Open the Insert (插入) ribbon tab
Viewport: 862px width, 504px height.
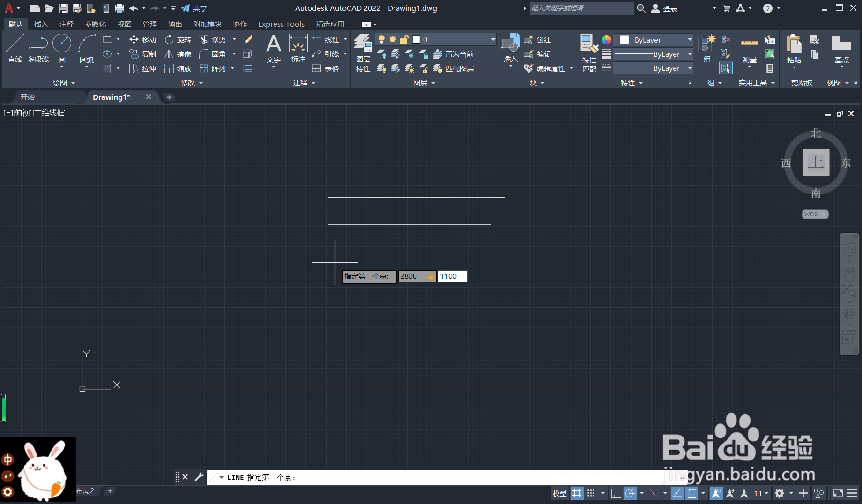(x=41, y=24)
